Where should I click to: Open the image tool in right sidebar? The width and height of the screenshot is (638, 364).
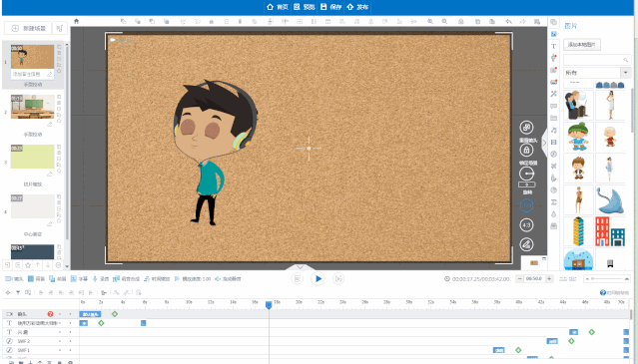(554, 34)
